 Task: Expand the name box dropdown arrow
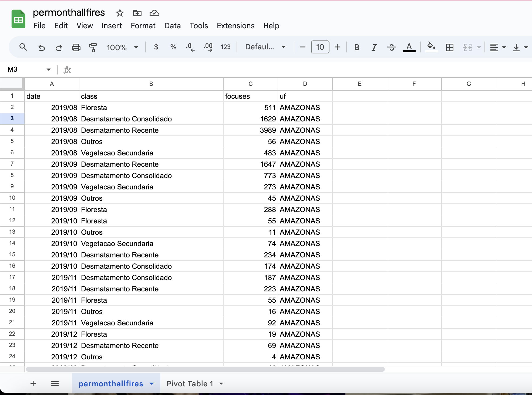pos(49,70)
